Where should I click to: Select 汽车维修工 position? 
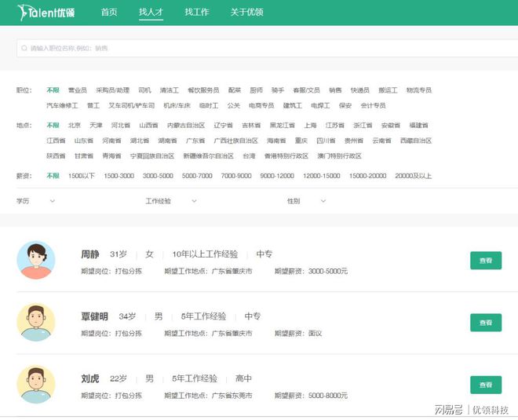click(x=63, y=105)
